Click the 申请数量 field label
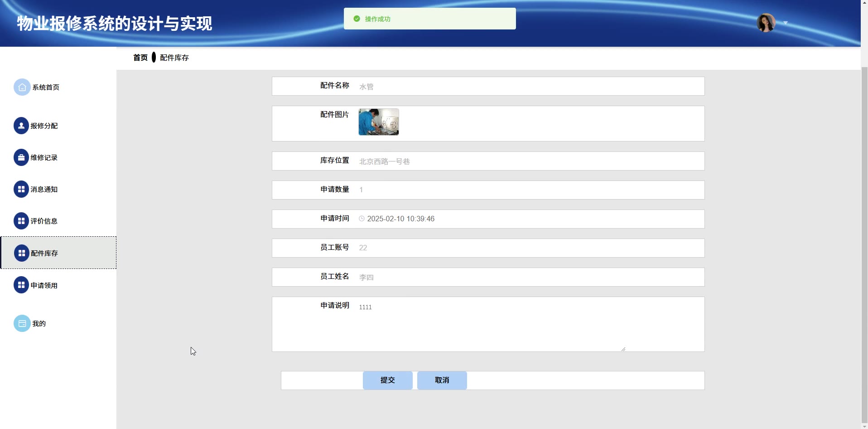The height and width of the screenshot is (429, 868). point(335,189)
